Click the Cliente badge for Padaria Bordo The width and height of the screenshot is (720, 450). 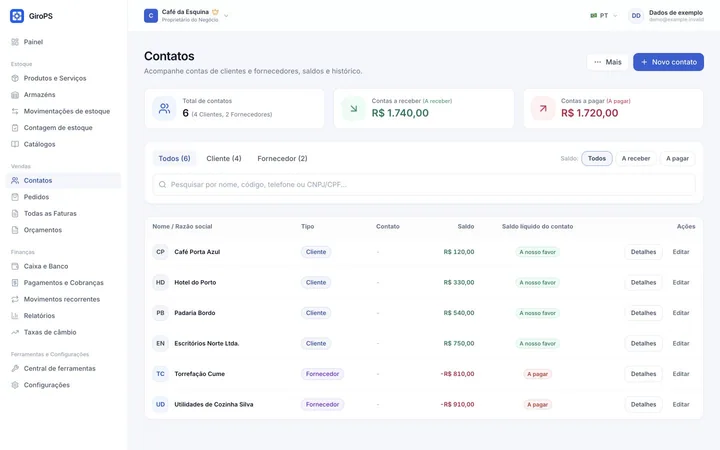(316, 313)
